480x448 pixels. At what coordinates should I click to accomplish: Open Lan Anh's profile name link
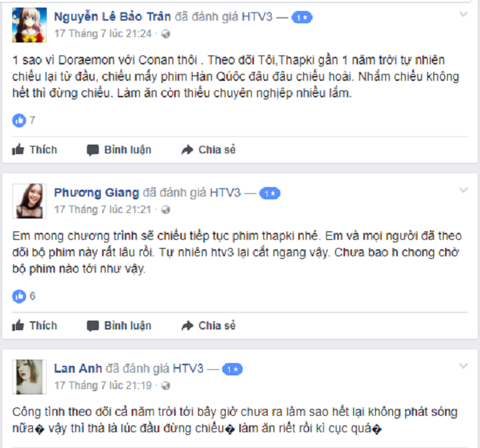click(x=77, y=369)
